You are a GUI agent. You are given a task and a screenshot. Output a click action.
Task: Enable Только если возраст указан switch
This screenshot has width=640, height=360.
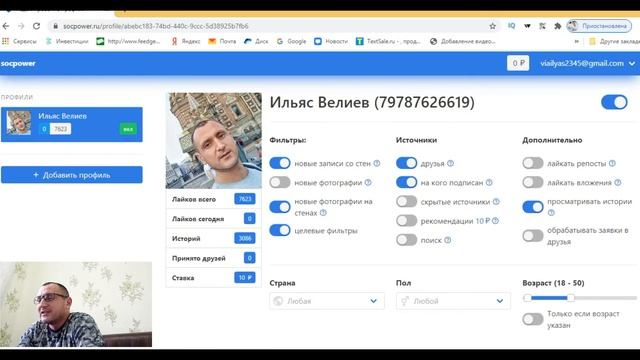pyautogui.click(x=533, y=319)
